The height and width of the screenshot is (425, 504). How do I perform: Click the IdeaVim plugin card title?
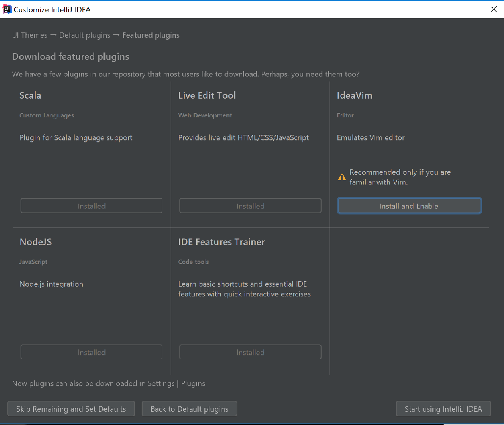[354, 95]
